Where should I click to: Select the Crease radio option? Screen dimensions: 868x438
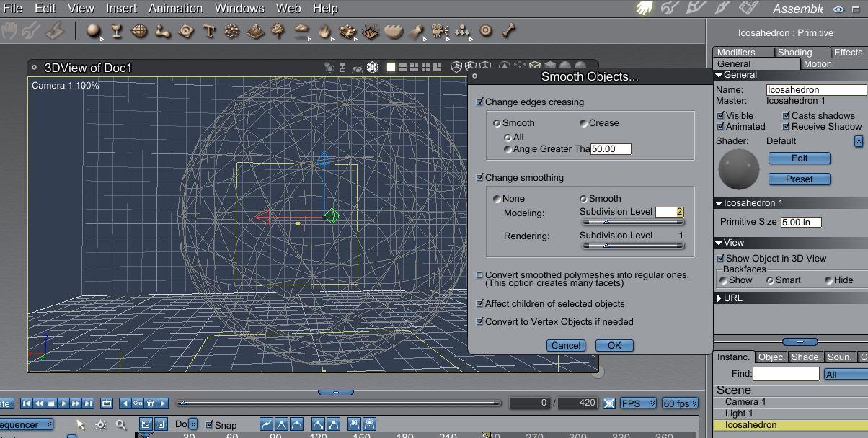(x=583, y=123)
